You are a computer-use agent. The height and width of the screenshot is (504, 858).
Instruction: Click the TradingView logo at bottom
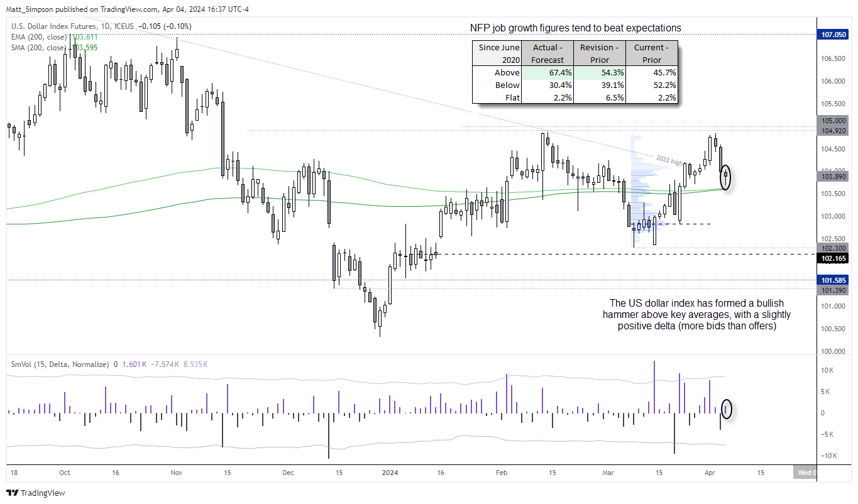coord(36,493)
